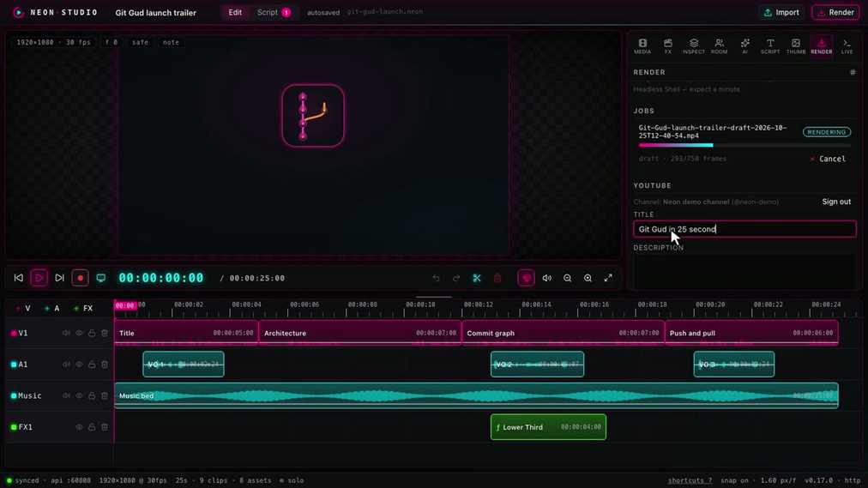Screen dimensions: 868x488
Task: Toggle the magnet snapping button
Action: (526, 278)
